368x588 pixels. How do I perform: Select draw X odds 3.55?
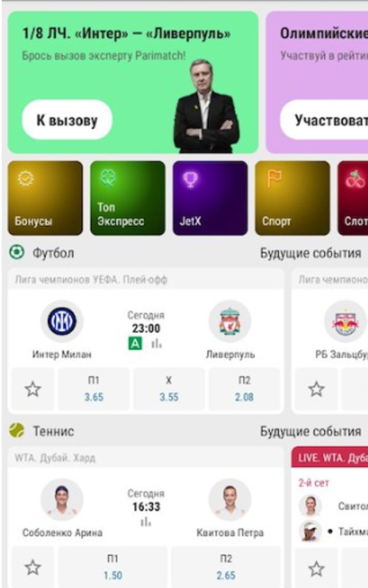[x=169, y=389]
